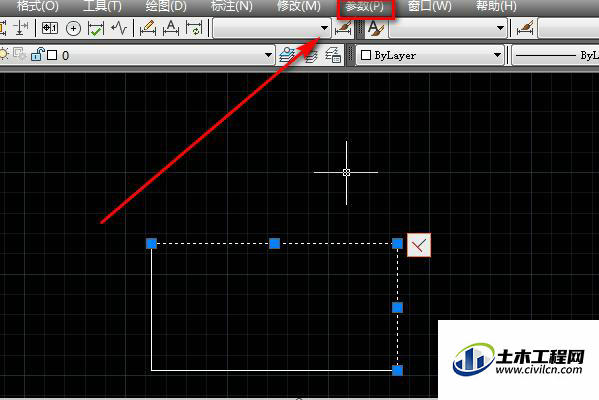599x400 pixels.
Task: Click the Inspection dimension checkmark icon
Action: click(96, 29)
